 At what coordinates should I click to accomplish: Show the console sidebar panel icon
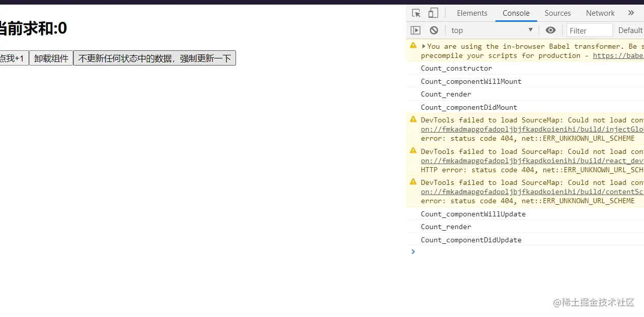[416, 30]
